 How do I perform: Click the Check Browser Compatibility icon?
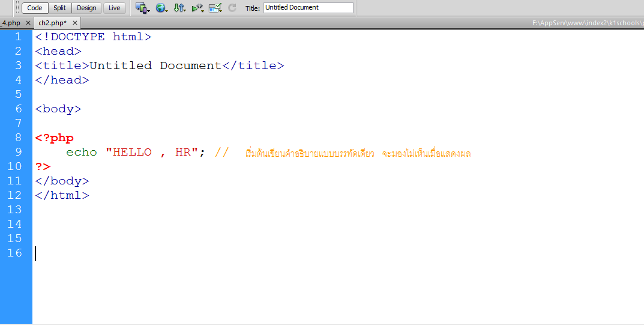[215, 8]
